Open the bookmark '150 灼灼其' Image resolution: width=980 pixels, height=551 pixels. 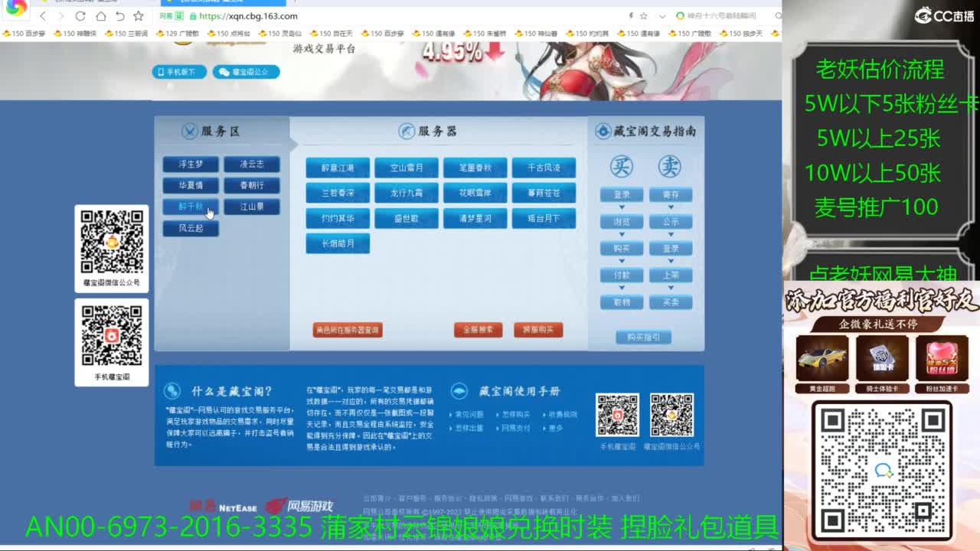(588, 34)
